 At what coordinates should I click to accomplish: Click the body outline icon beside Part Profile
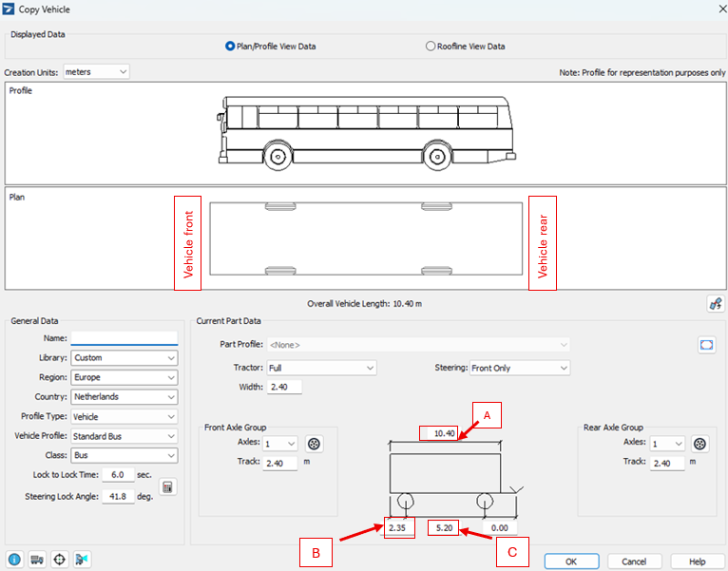[x=706, y=344]
